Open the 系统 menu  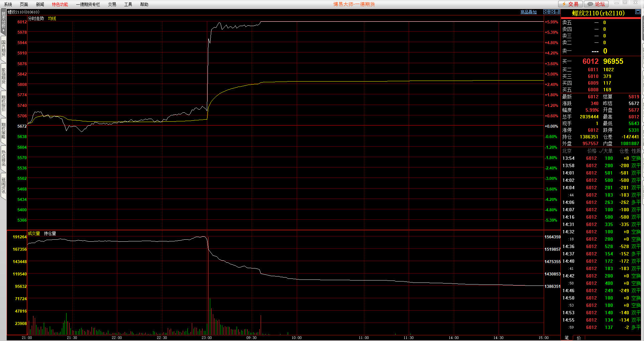pos(8,4)
